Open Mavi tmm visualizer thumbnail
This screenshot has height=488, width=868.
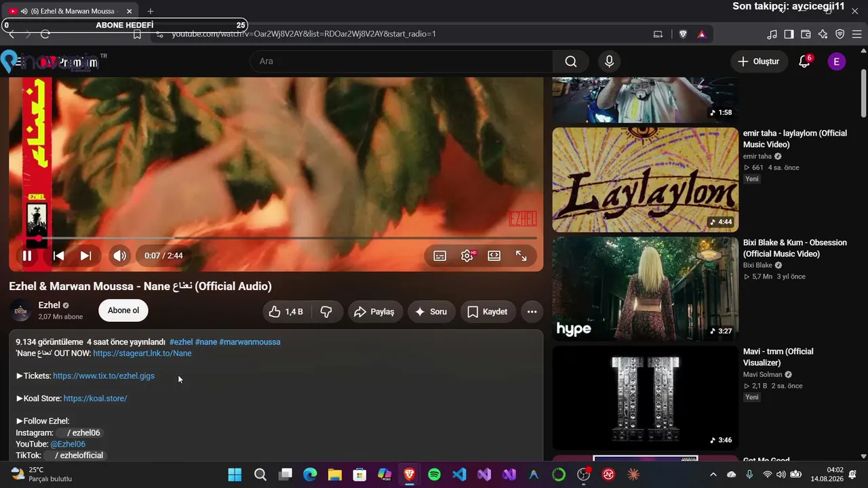(x=646, y=398)
